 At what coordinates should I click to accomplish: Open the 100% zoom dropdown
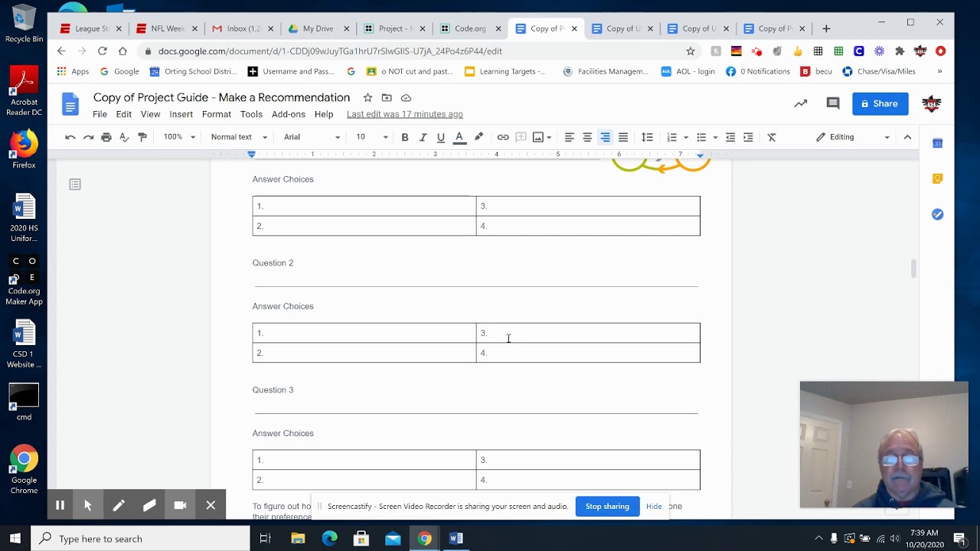[x=179, y=137]
